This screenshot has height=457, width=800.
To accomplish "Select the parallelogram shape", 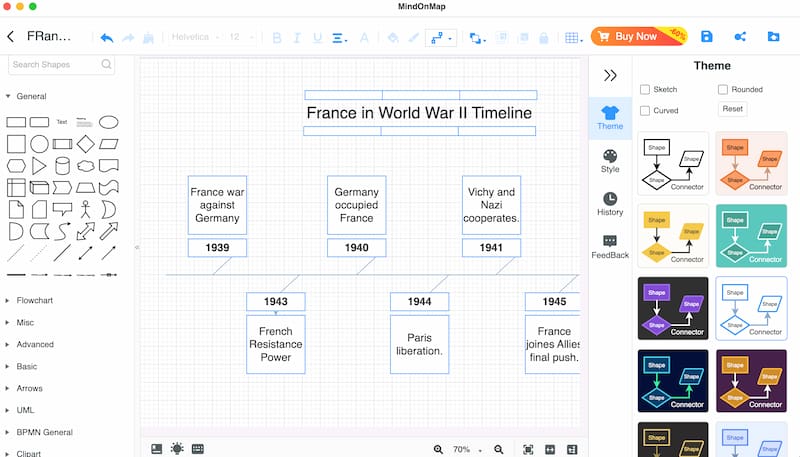I will [109, 144].
